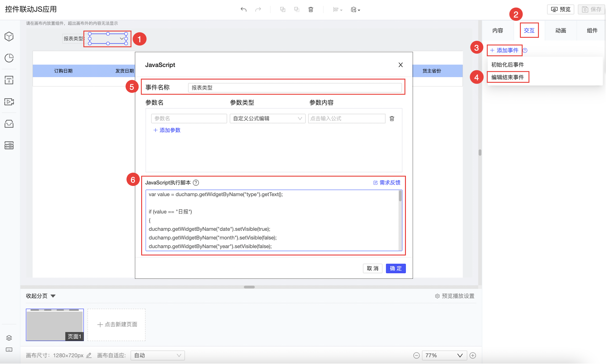Image resolution: width=606 pixels, height=364 pixels.
Task: Collapse pages via 收起分页 arrow
Action: [53, 296]
